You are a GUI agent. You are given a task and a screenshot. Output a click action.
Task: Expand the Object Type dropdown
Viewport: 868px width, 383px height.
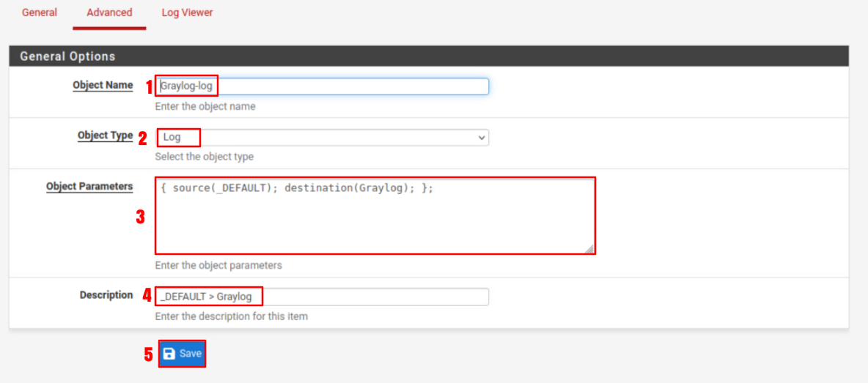point(323,137)
